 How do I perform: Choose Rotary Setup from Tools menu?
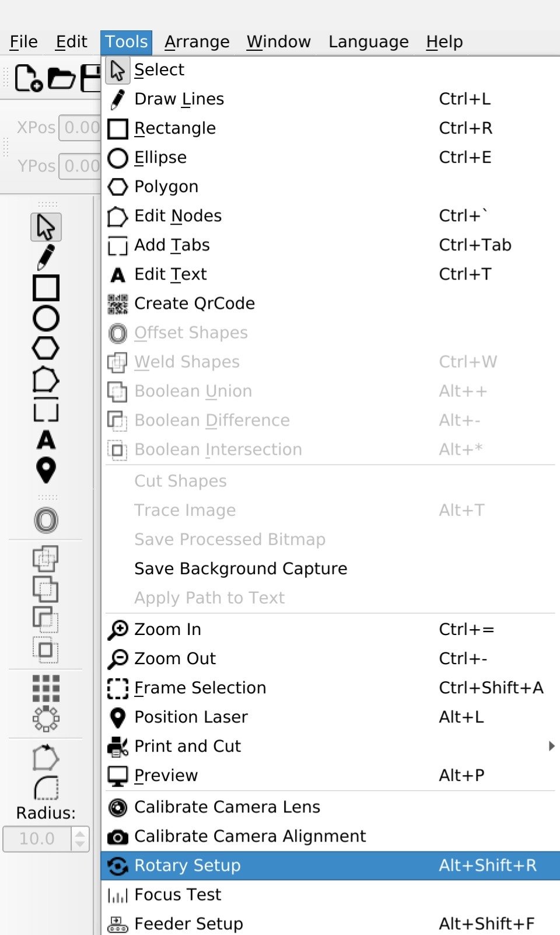point(330,865)
